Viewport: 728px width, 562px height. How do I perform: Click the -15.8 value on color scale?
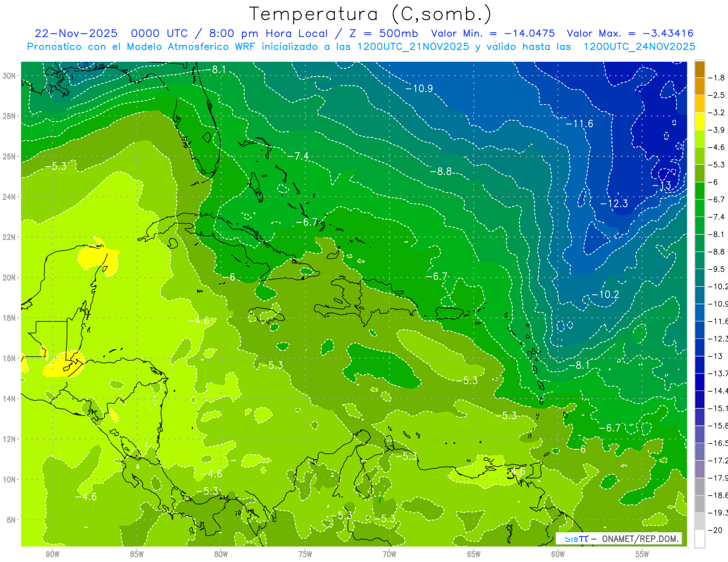(x=717, y=425)
